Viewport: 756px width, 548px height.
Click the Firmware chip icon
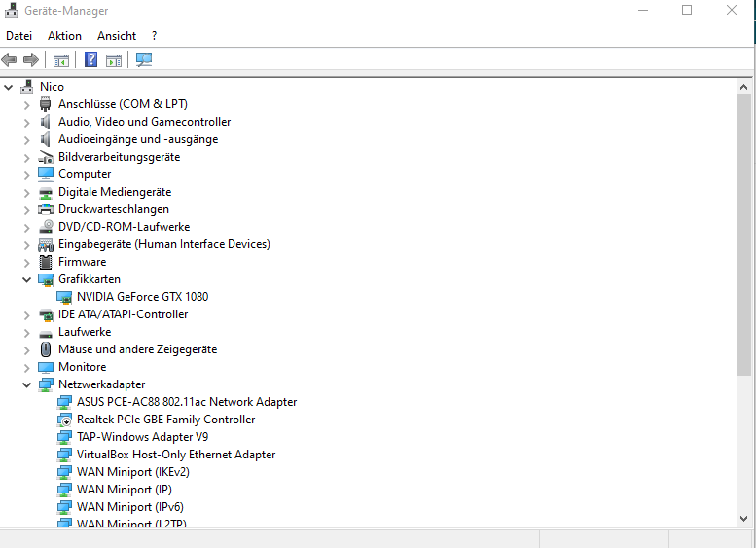coord(46,262)
